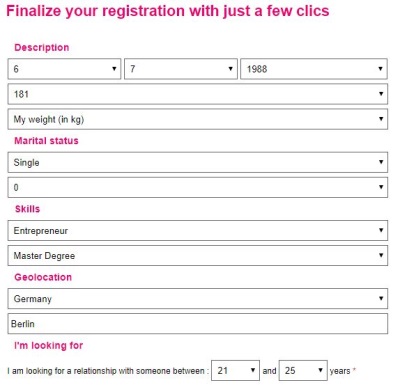The width and height of the screenshot is (400, 385).
Task: Click the arrow on the 181 height dropdown
Action: pyautogui.click(x=381, y=94)
